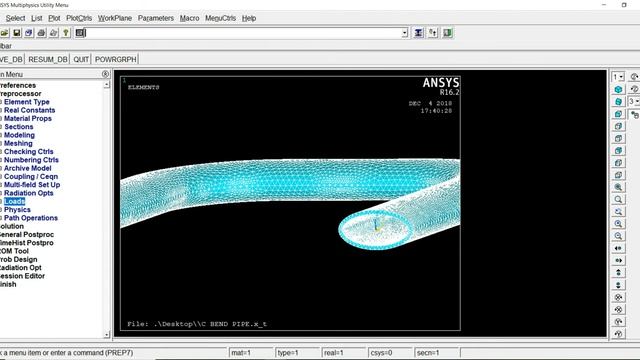Click the Reset Picking icon
Viewport: 640px width, 360px height.
[x=433, y=33]
